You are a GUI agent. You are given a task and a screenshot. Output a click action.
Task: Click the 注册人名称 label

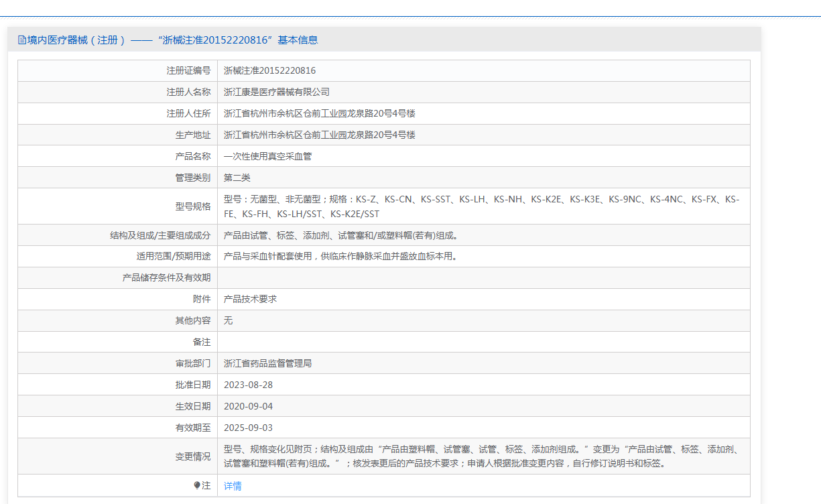click(x=188, y=92)
